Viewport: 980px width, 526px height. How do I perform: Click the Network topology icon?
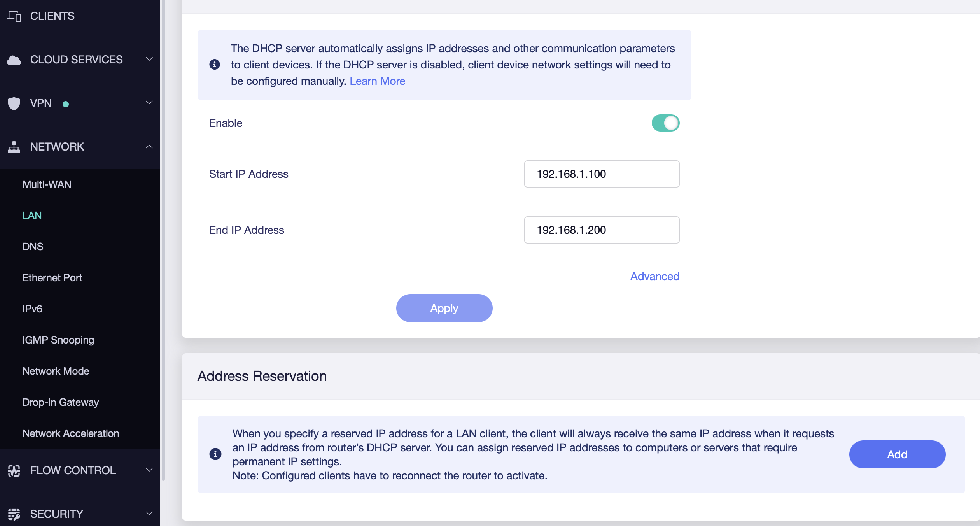tap(14, 147)
